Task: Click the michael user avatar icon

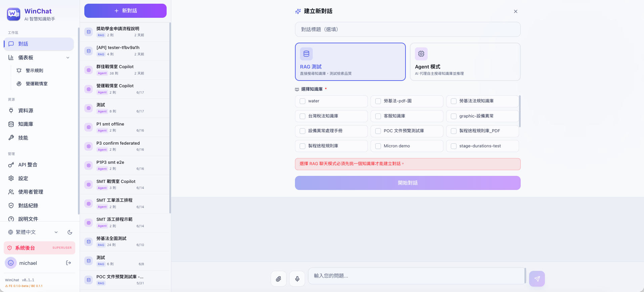Action: click(11, 263)
